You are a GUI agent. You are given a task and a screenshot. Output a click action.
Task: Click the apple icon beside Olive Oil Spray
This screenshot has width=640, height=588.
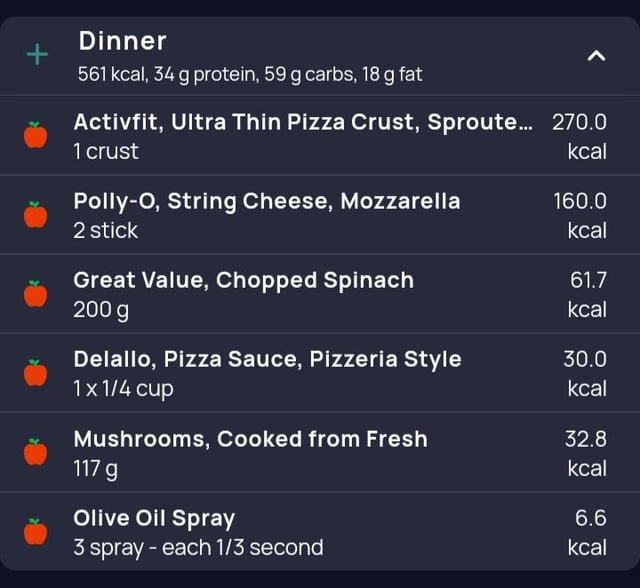tap(36, 532)
